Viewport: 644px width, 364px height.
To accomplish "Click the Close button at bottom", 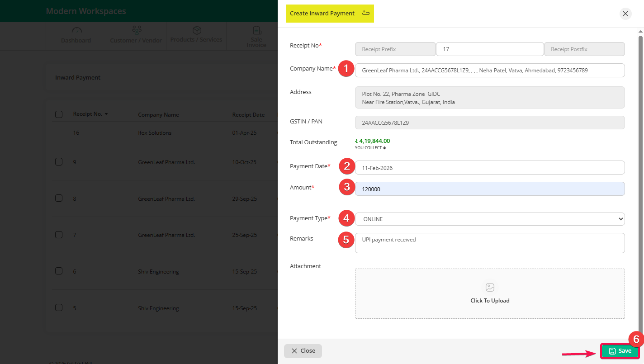I will 303,351.
